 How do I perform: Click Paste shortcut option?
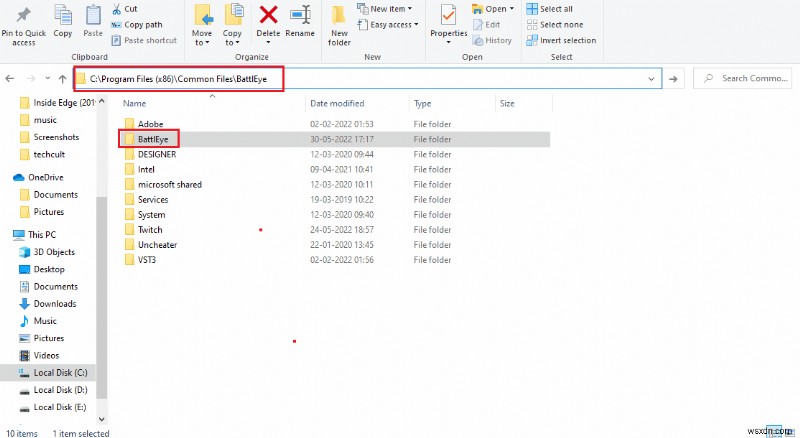(144, 40)
